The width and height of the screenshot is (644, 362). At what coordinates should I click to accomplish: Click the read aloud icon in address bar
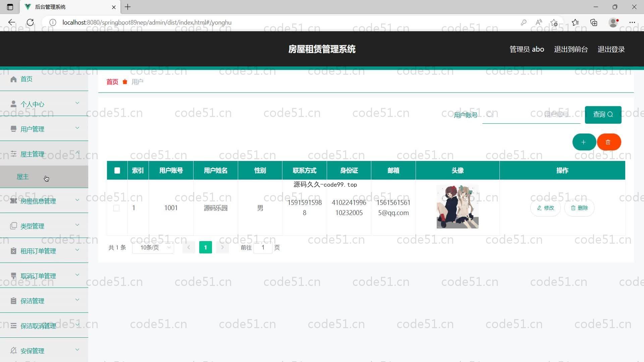539,22
